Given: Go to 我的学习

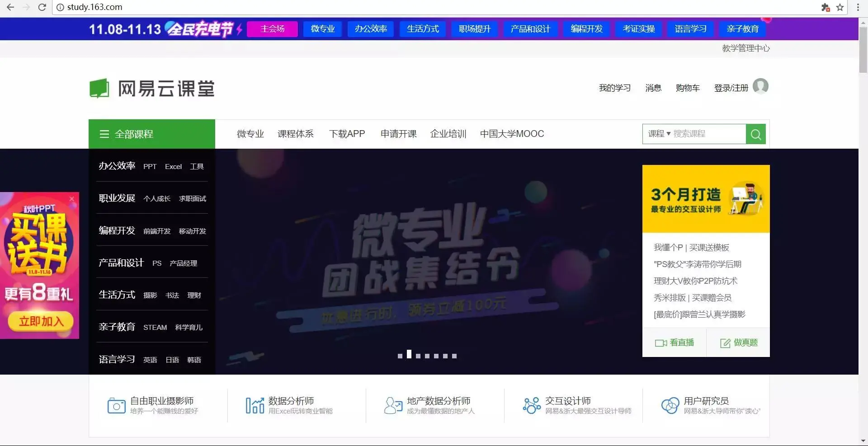Looking at the screenshot, I should (615, 88).
